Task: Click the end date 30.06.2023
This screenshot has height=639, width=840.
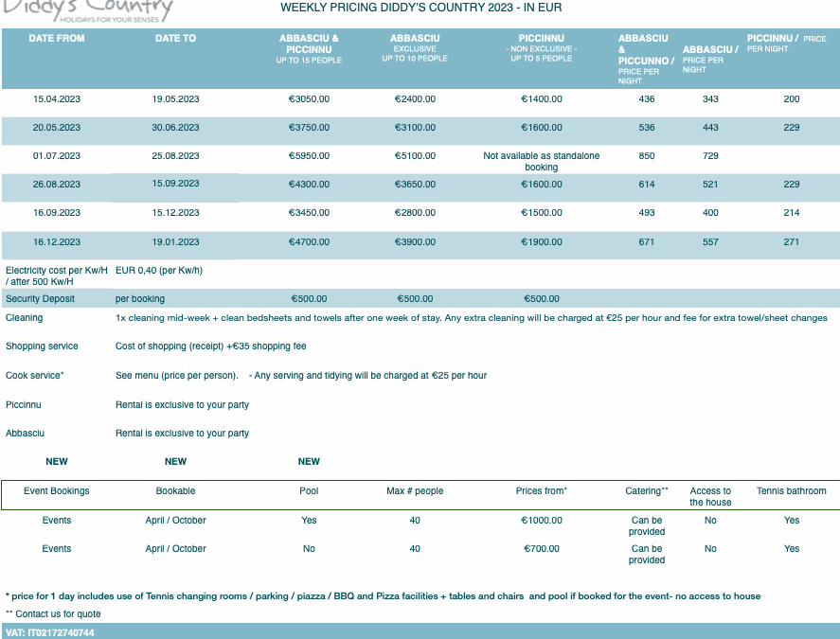Action: 176,128
